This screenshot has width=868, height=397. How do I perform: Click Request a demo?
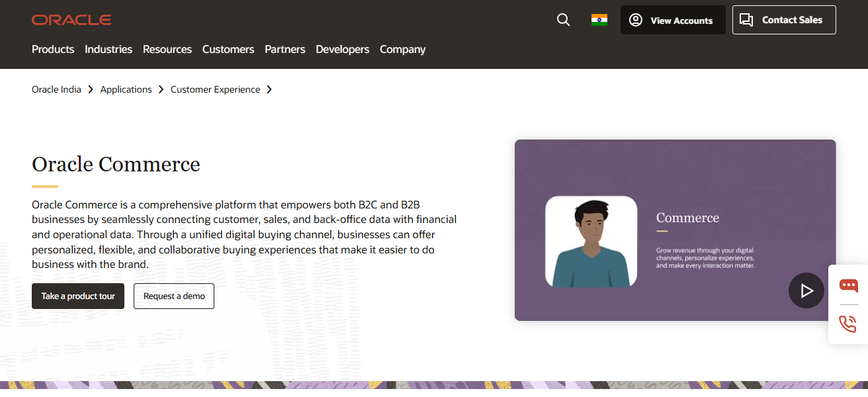(x=173, y=296)
